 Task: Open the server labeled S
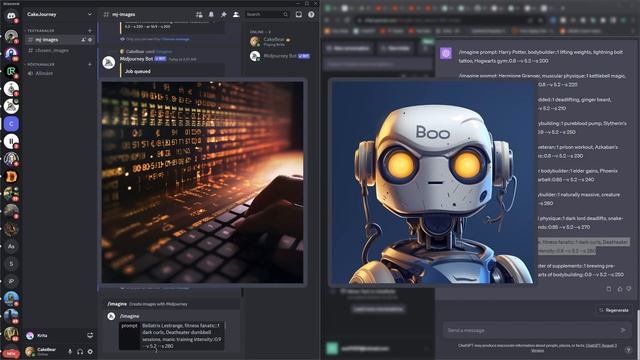tap(11, 264)
